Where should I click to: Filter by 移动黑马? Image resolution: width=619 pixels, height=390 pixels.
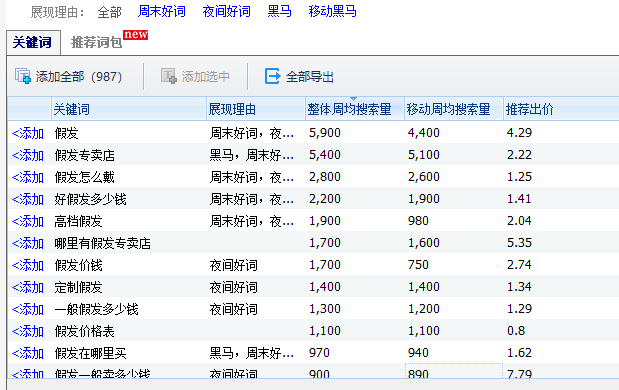[332, 11]
